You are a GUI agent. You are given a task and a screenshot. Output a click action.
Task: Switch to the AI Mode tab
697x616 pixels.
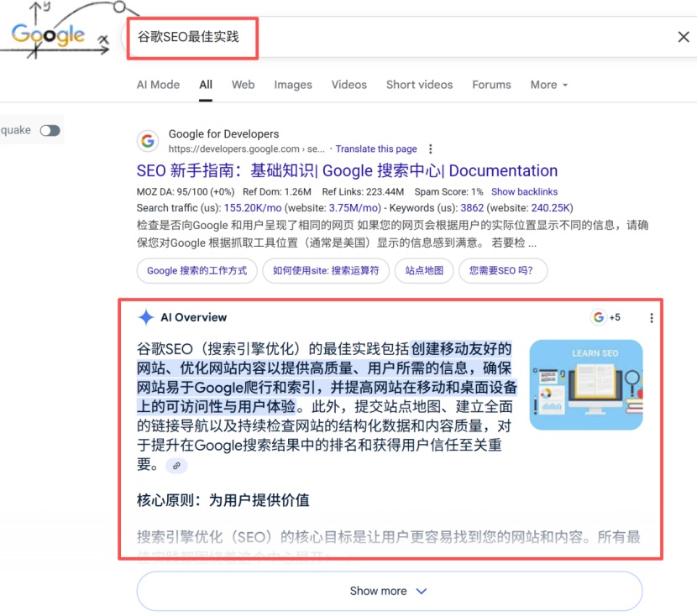coord(158,85)
